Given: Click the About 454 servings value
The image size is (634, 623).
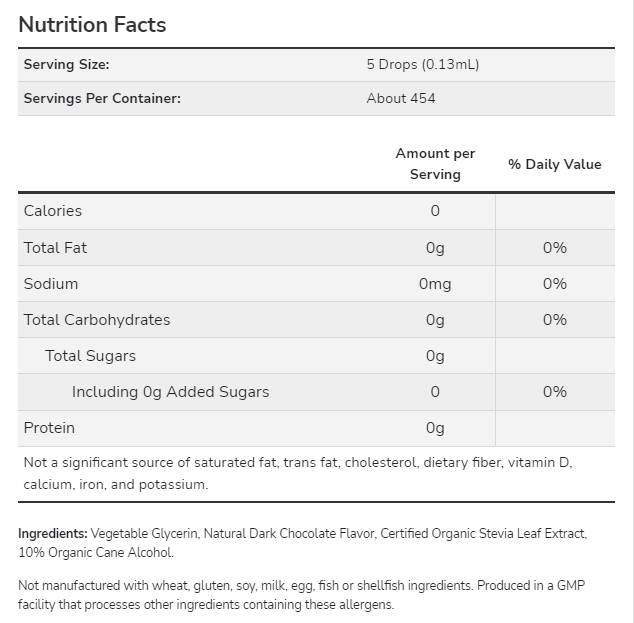Looking at the screenshot, I should 401,98.
